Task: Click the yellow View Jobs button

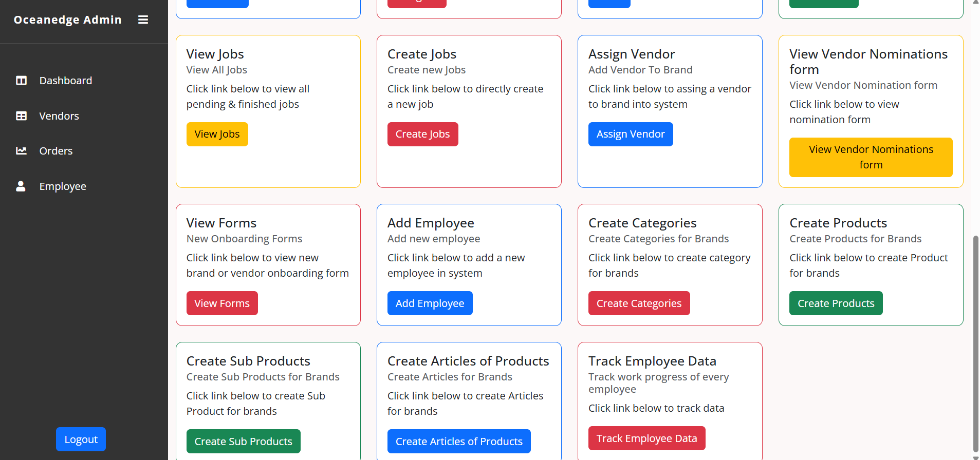Action: 217,135
